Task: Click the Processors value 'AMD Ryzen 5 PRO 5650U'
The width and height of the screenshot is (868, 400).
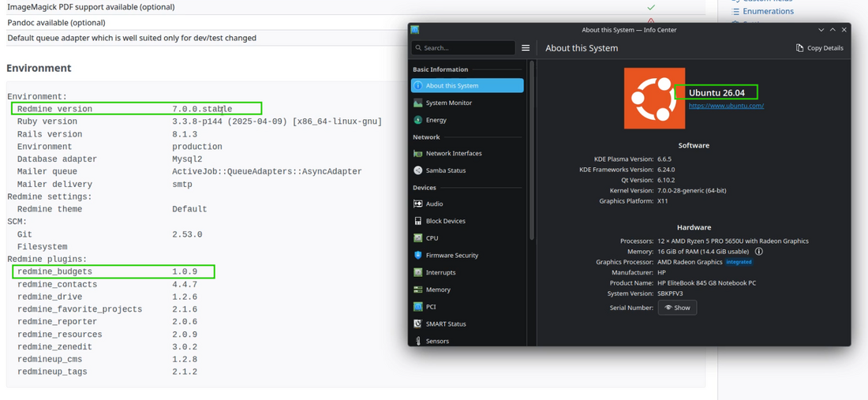Action: (733, 241)
